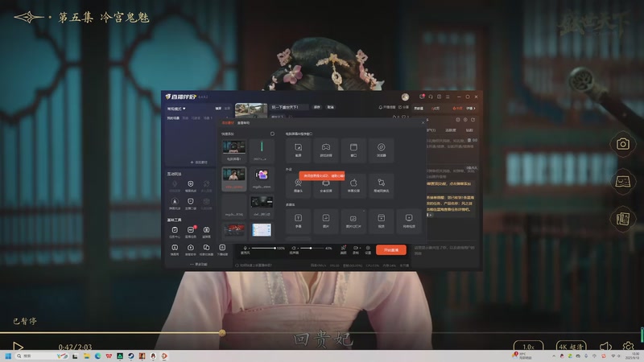This screenshot has height=362, width=644.
Task: Open Microsoft Edge from taskbar
Action: (x=97, y=356)
